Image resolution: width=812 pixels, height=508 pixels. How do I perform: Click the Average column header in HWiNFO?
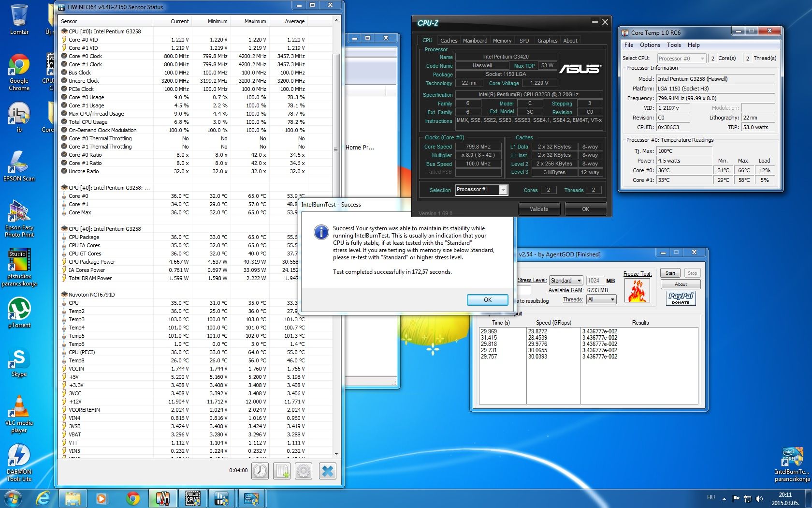289,21
